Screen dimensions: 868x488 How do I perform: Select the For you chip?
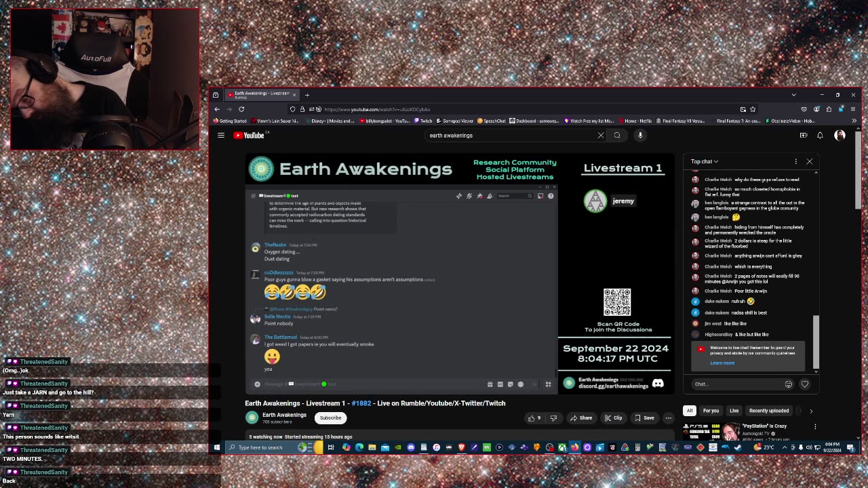pyautogui.click(x=711, y=411)
